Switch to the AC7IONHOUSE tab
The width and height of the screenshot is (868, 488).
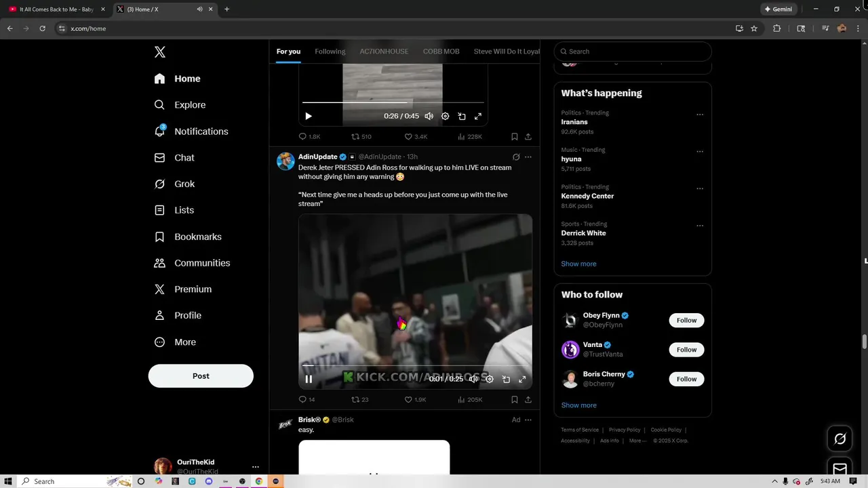coord(384,52)
